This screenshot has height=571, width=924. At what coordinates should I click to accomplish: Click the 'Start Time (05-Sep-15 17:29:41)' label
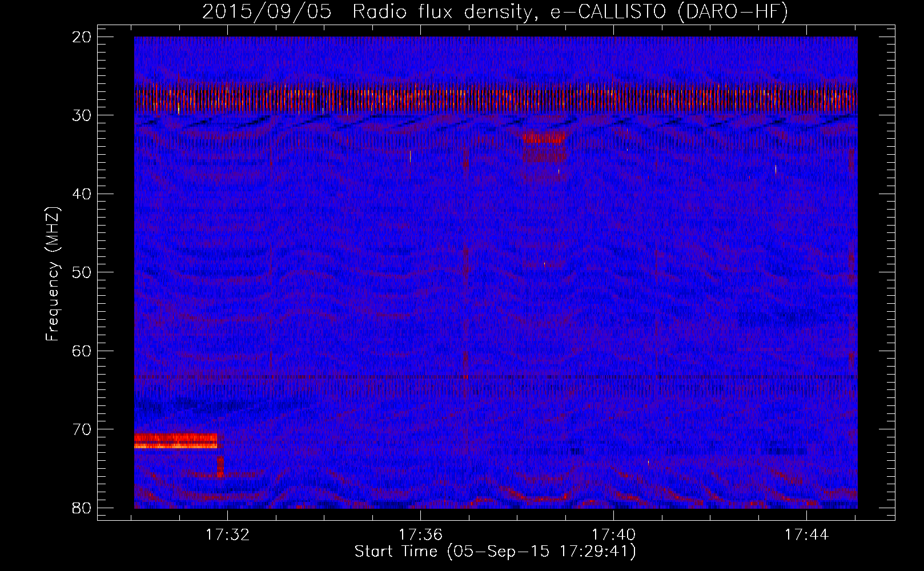coord(495,552)
